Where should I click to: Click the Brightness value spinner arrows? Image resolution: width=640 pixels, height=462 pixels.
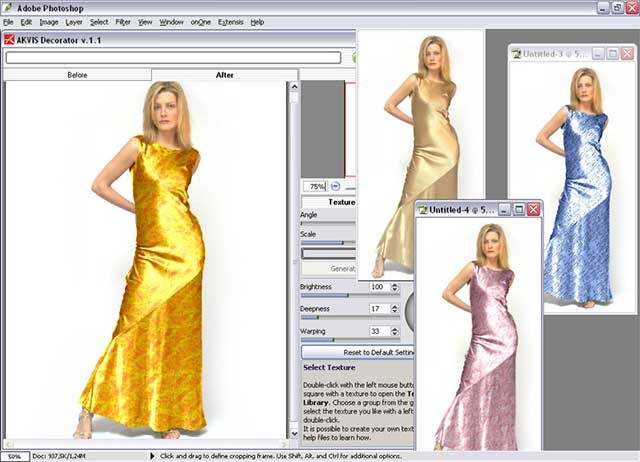[394, 287]
